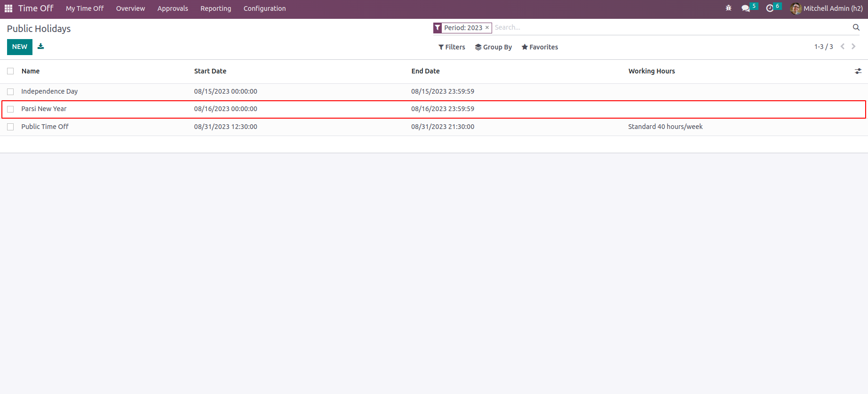Expand the Group By dropdown
Screen dimensions: 868x394
point(494,47)
